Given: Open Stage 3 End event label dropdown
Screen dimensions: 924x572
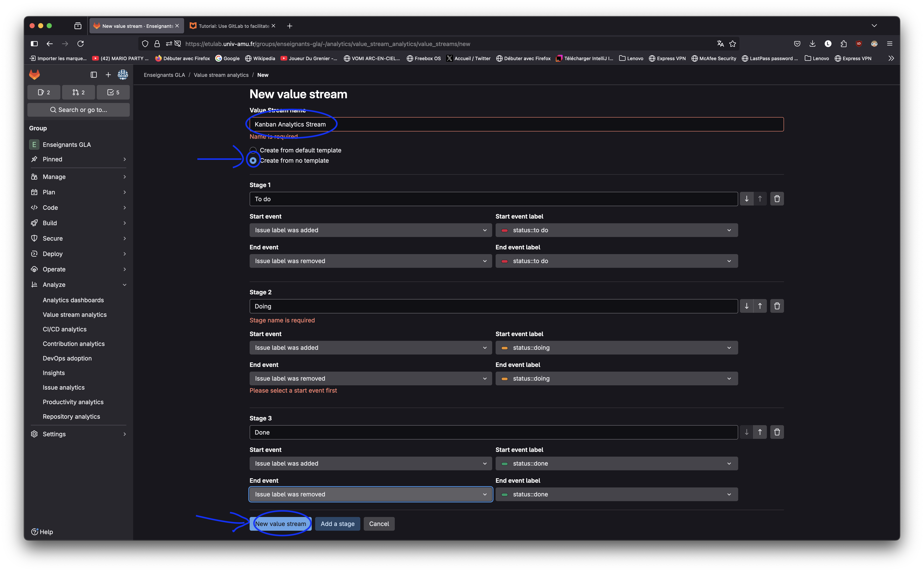Looking at the screenshot, I should [x=617, y=494].
